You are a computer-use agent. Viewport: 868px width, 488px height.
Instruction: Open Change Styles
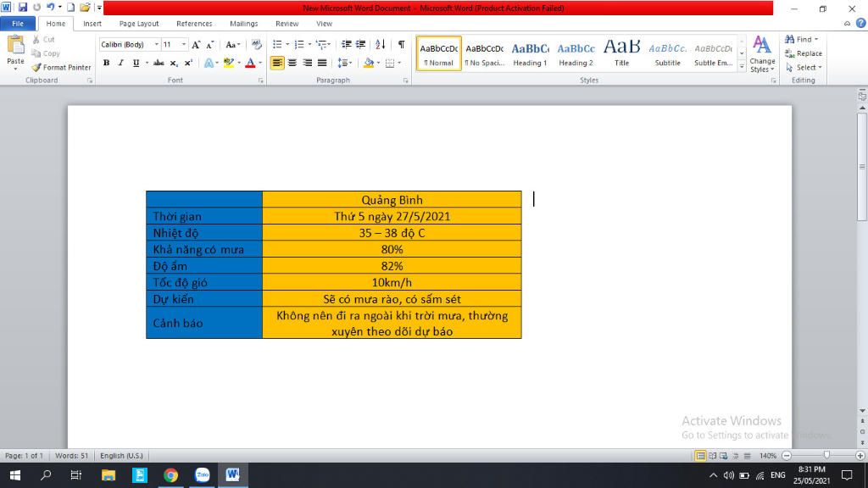tap(762, 53)
